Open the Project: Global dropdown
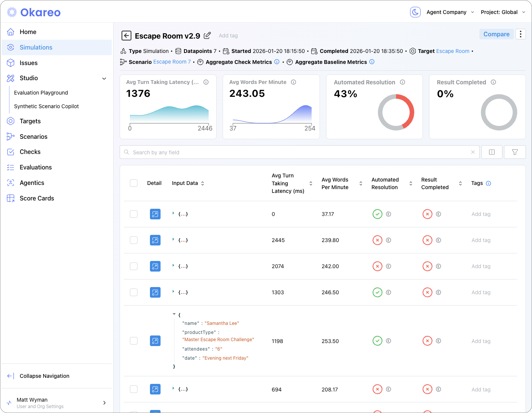The width and height of the screenshot is (532, 413). point(502,12)
